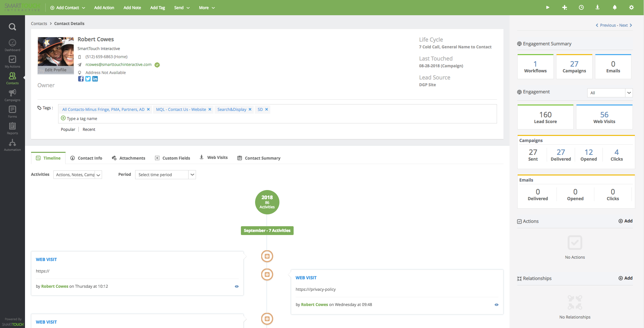
Task: Switch to Custom Fields tab
Action: (x=172, y=158)
